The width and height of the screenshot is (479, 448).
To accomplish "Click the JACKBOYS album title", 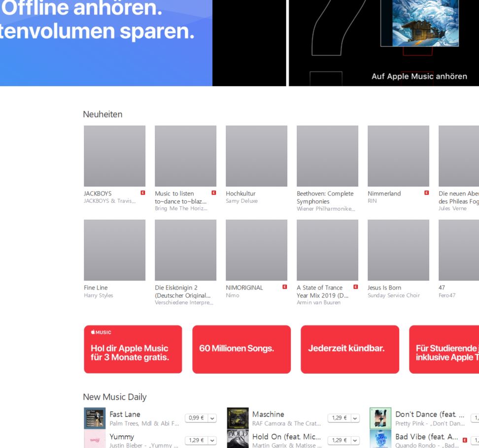I will 98,193.
